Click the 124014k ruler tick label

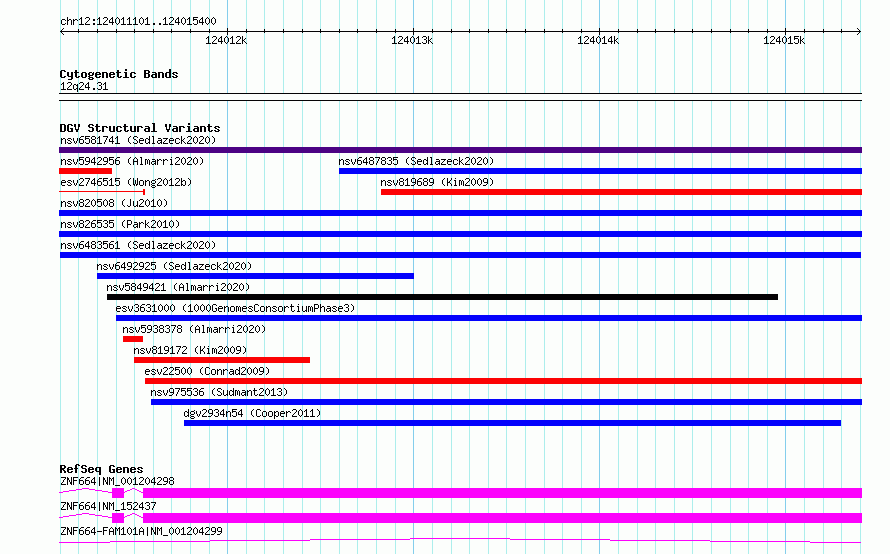[x=598, y=41]
